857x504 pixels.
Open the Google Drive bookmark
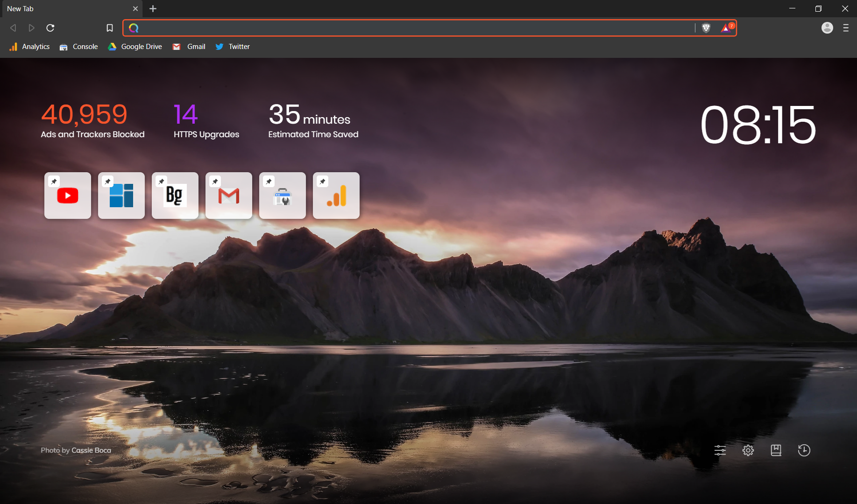coord(135,47)
